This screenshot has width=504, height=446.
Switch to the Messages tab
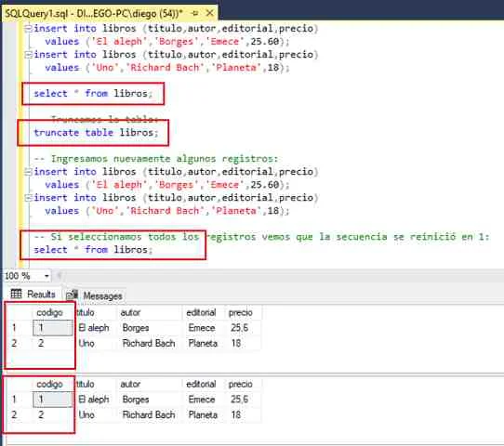pos(95,295)
